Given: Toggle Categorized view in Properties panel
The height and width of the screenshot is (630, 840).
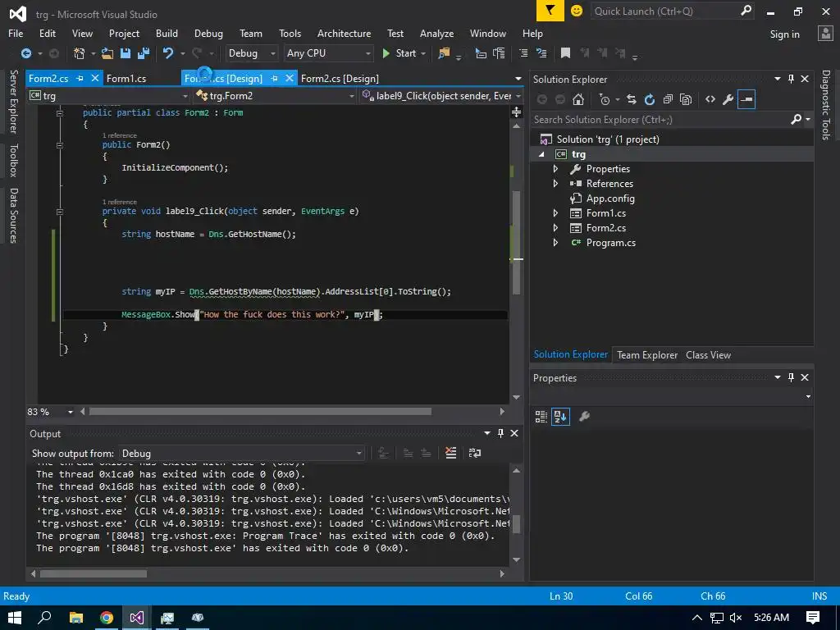Looking at the screenshot, I should point(541,417).
